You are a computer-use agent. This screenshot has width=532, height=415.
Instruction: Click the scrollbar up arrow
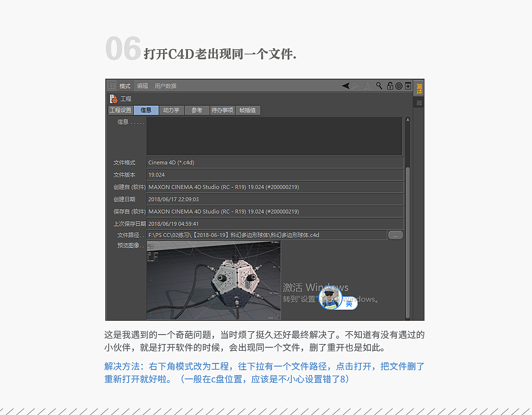coord(408,120)
